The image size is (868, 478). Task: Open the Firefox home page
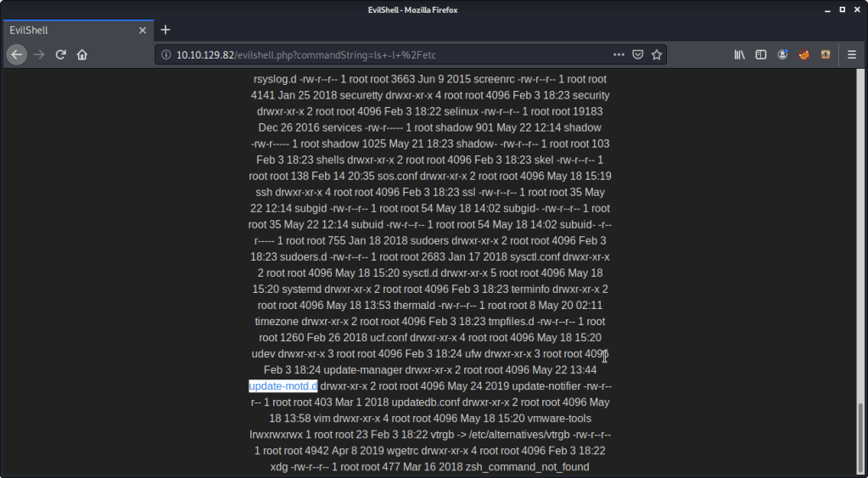82,54
